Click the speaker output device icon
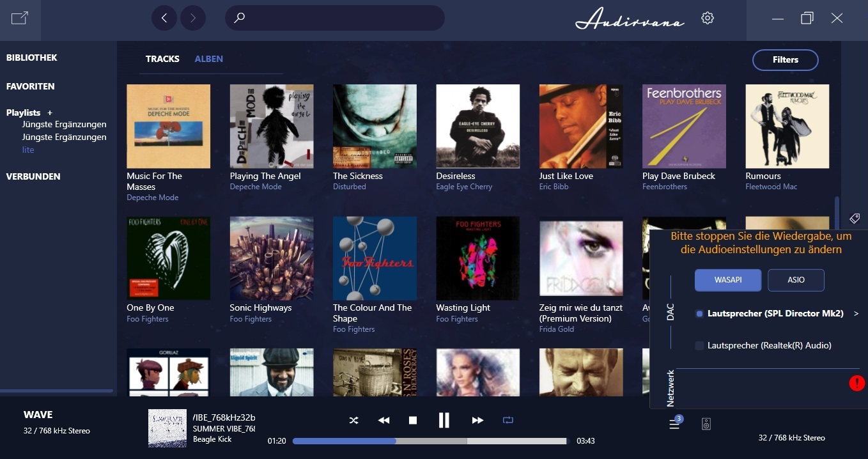This screenshot has width=868, height=459. 706,424
